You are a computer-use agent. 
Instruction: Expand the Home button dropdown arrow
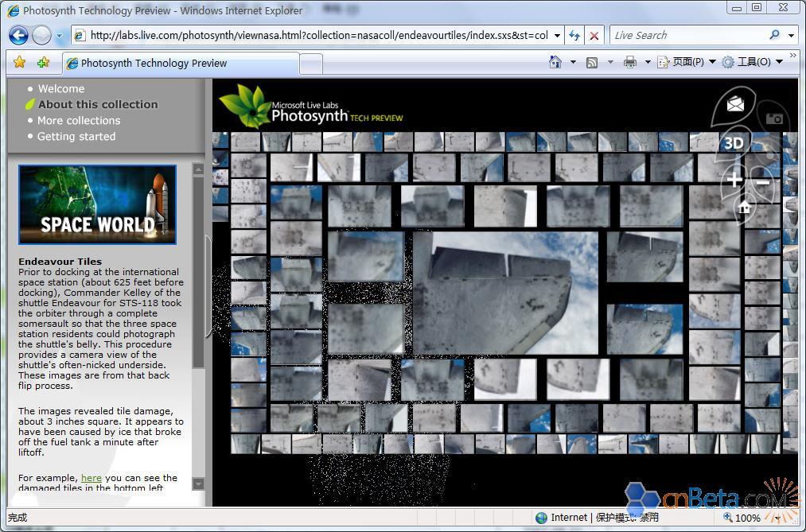[573, 62]
